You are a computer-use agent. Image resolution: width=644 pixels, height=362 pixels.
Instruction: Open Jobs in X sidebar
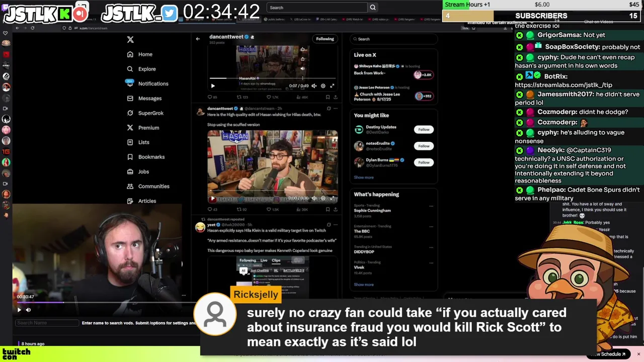[138, 171]
